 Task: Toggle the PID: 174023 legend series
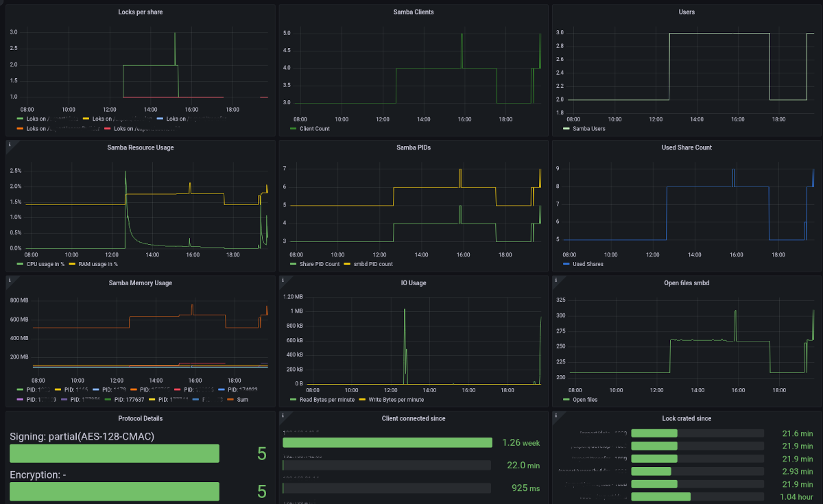pyautogui.click(x=241, y=391)
